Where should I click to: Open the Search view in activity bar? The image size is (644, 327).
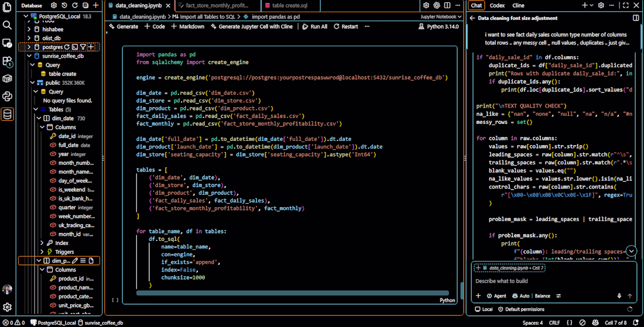click(x=7, y=25)
